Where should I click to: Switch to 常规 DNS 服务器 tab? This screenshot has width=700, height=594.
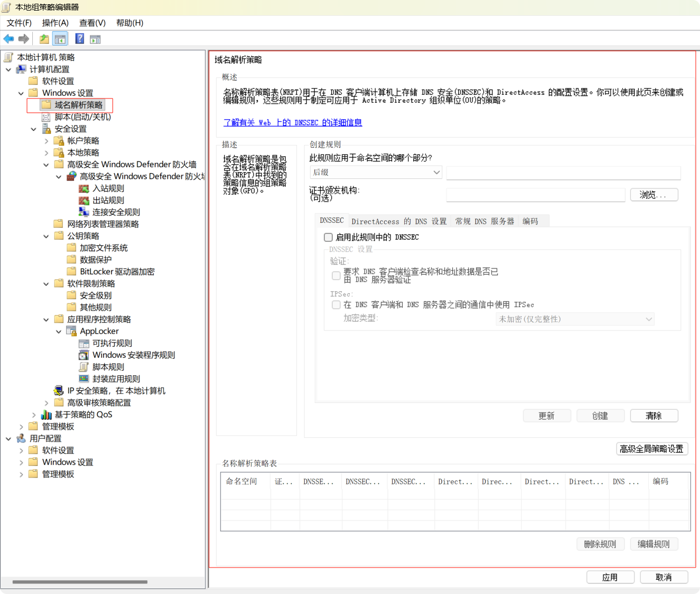[485, 221]
